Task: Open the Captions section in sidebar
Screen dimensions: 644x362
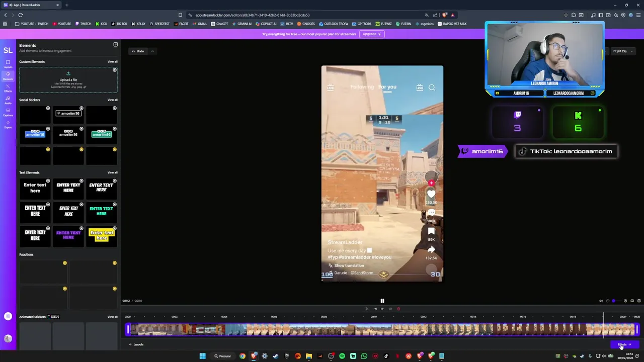Action: (x=8, y=112)
